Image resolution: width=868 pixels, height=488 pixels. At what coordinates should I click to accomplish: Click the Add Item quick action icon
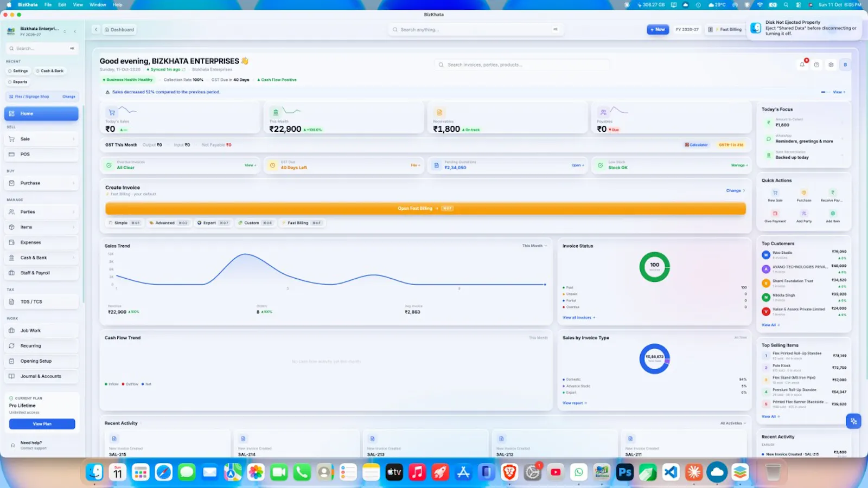click(x=833, y=214)
